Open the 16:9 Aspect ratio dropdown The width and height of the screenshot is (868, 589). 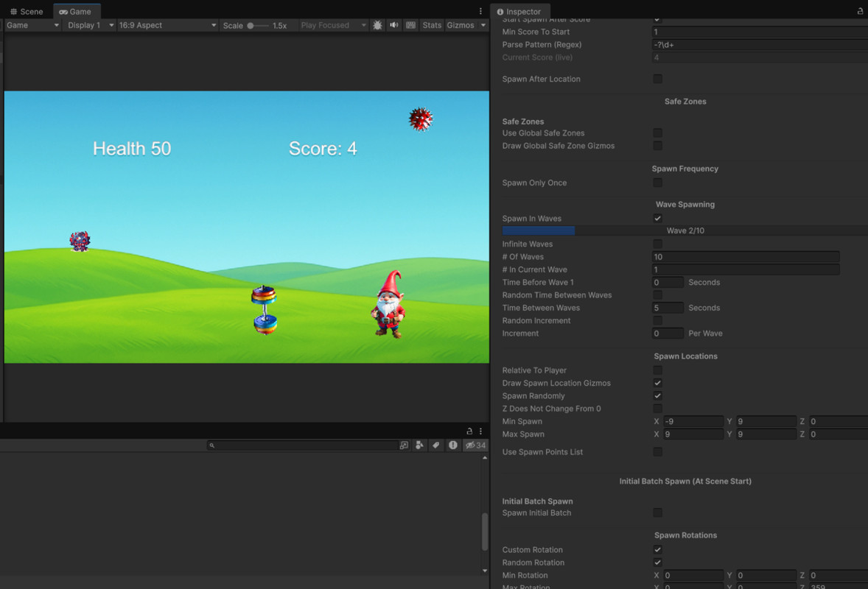[167, 25]
